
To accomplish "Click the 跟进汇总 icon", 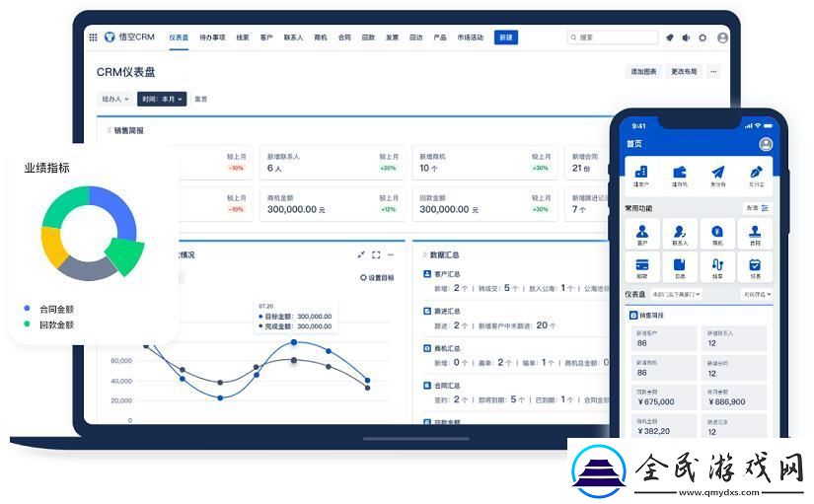I will [x=426, y=311].
